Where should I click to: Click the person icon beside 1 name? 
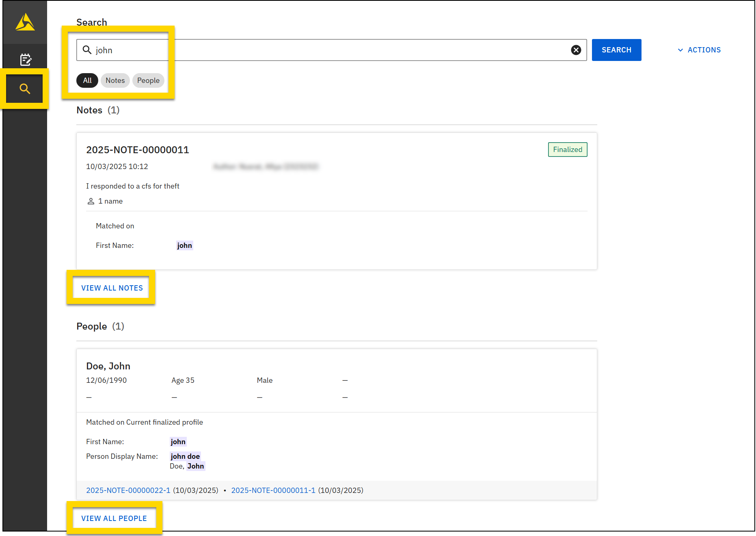coord(91,201)
